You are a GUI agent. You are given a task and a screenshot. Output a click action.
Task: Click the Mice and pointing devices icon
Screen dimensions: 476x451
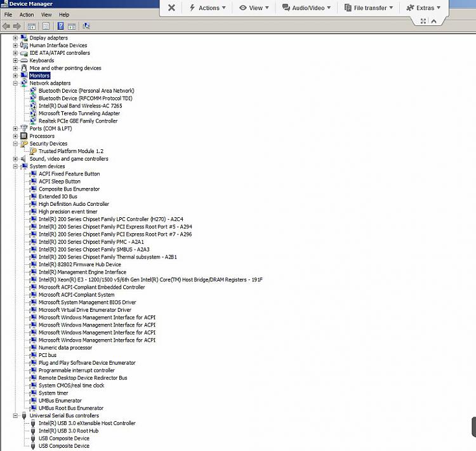(x=24, y=68)
